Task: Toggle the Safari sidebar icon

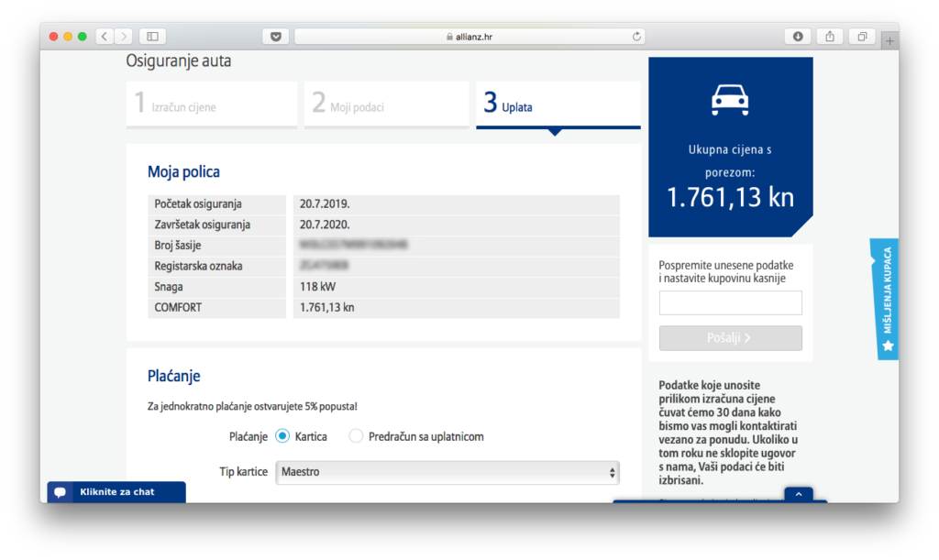Action: point(152,37)
